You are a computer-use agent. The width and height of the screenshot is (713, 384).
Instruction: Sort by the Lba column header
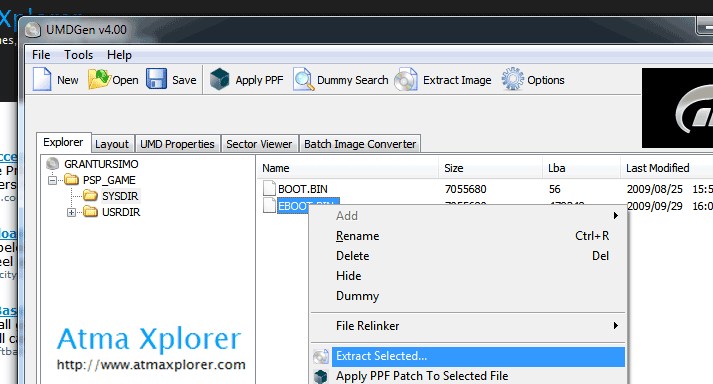pos(581,168)
